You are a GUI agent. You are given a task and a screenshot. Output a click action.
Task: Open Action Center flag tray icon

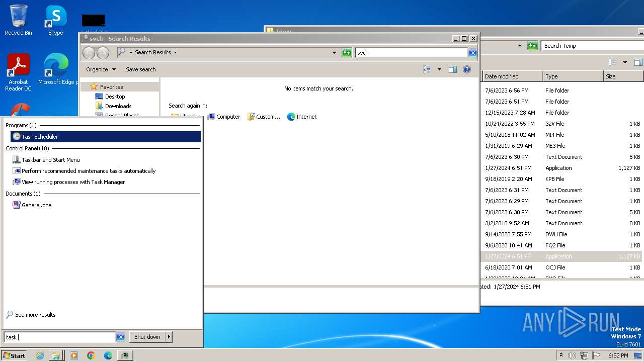coord(596,355)
